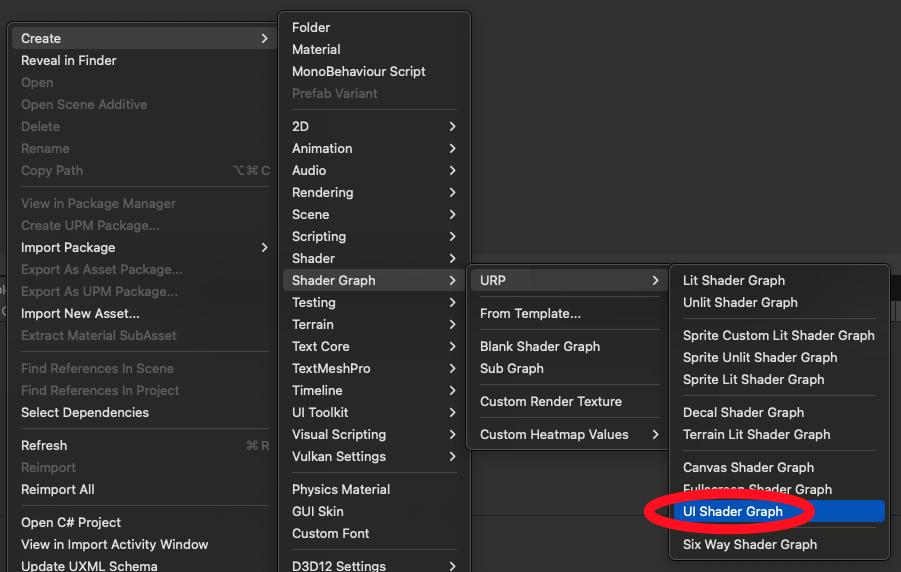Create a Canvas Shader Graph

[x=779, y=468]
